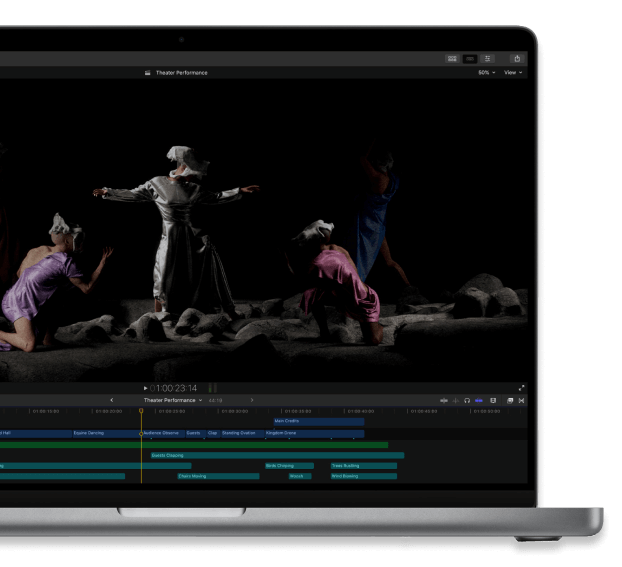Toggle the timeline panel button
This screenshot has width=622, height=567.
tap(470, 59)
